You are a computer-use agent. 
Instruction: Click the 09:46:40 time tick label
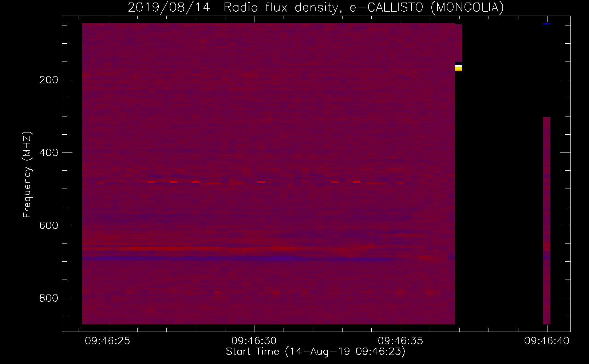[x=547, y=341]
